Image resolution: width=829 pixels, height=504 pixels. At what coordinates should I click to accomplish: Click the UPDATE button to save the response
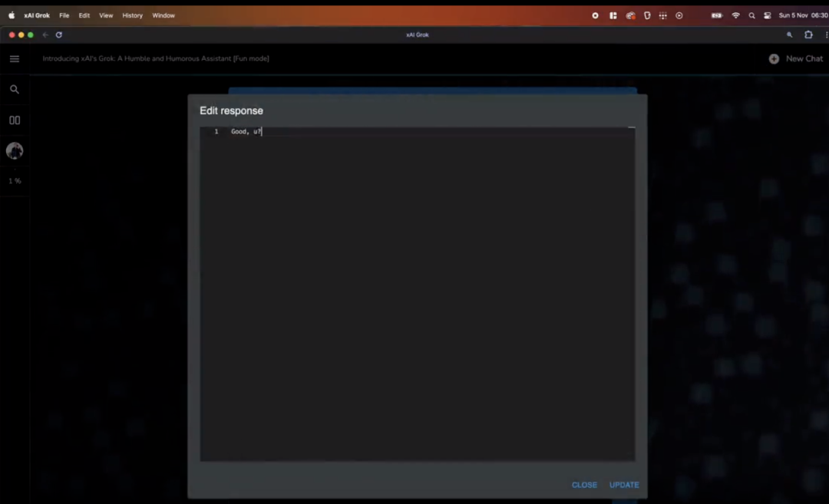[x=623, y=485]
